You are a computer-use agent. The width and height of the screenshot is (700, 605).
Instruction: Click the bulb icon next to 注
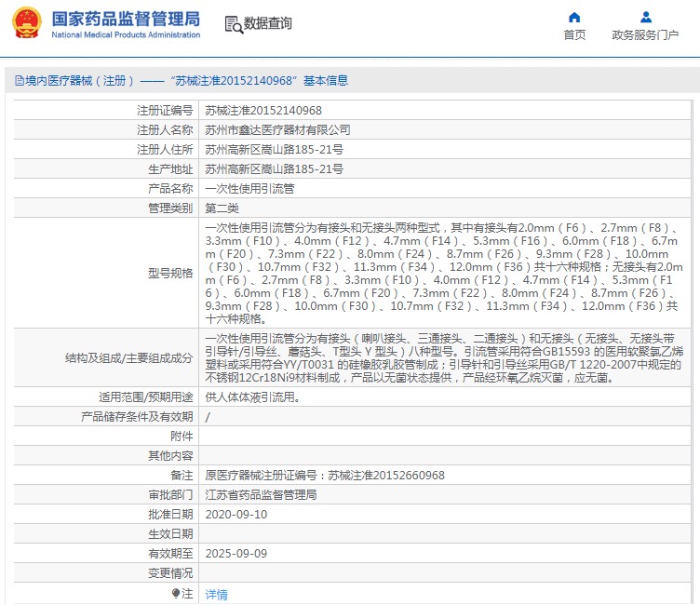(175, 594)
